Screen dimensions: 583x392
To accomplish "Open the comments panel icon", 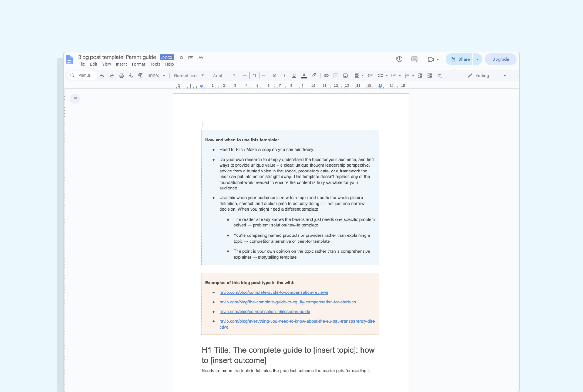I will tap(414, 59).
